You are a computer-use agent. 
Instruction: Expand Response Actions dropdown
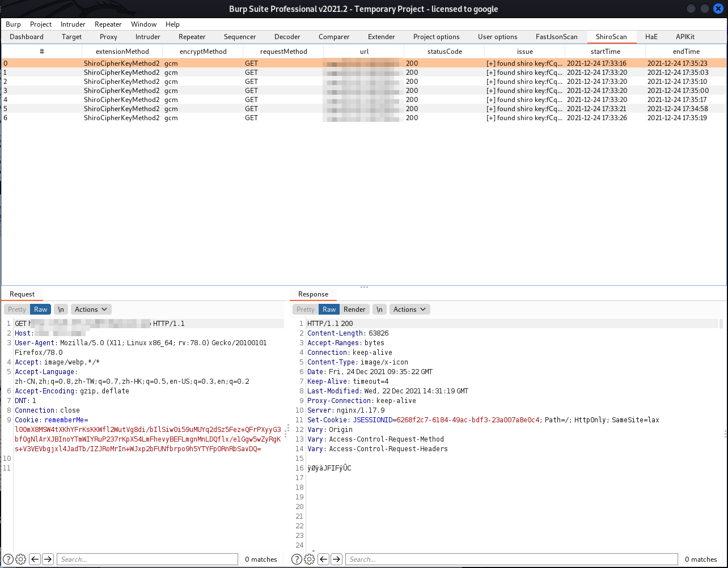[x=410, y=309]
